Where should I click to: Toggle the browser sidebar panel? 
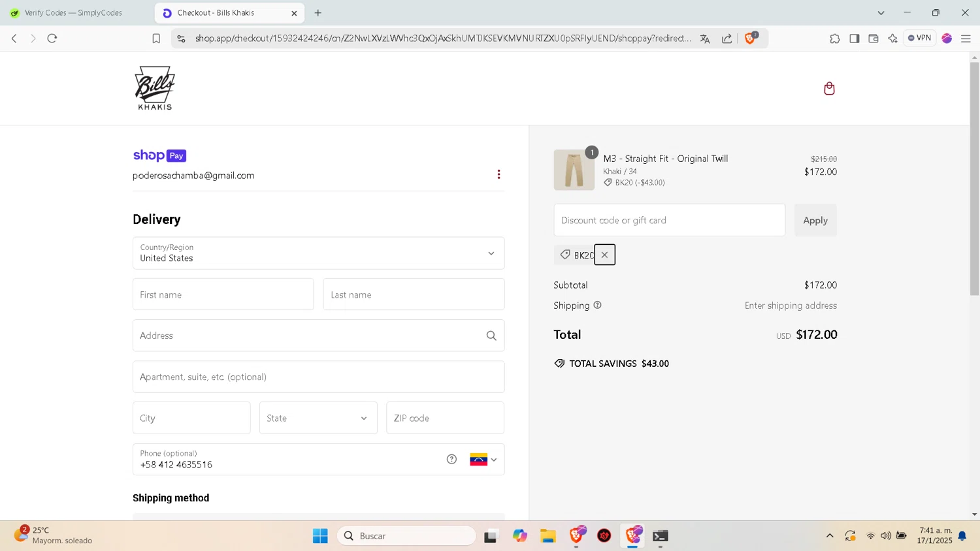click(x=855, y=39)
